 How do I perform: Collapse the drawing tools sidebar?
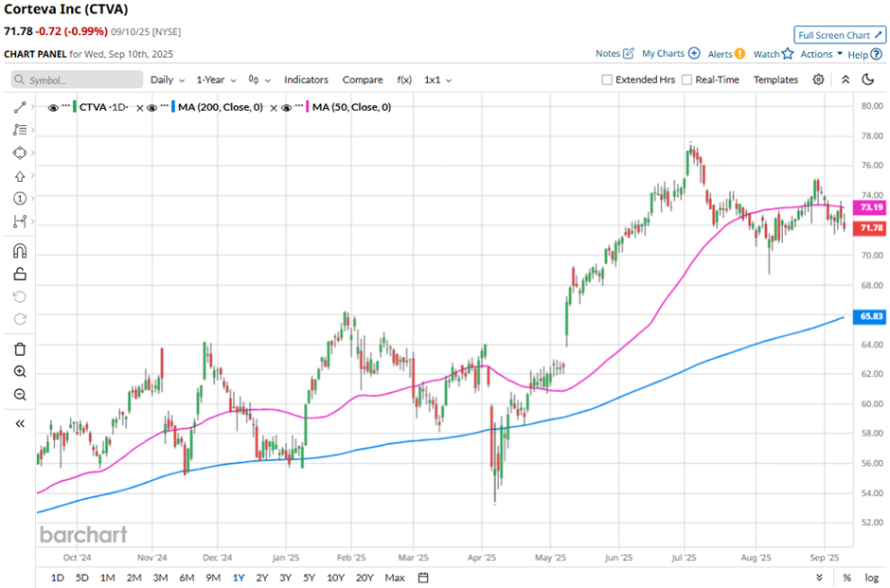tap(19, 423)
